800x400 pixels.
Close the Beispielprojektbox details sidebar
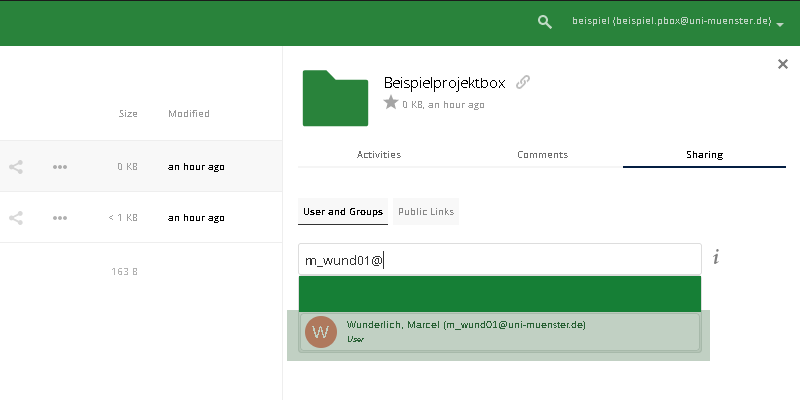(782, 64)
